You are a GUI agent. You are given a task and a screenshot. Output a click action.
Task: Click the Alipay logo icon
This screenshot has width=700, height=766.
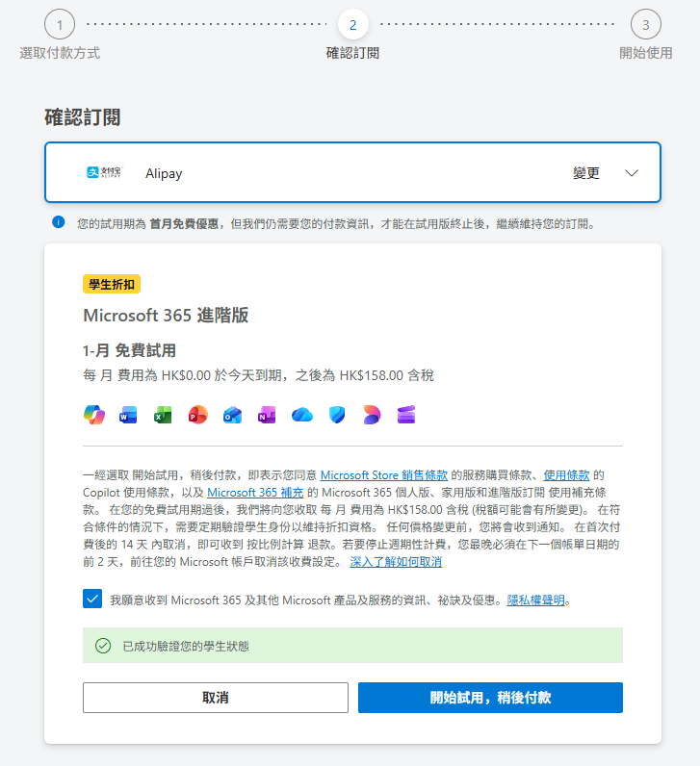[x=104, y=173]
